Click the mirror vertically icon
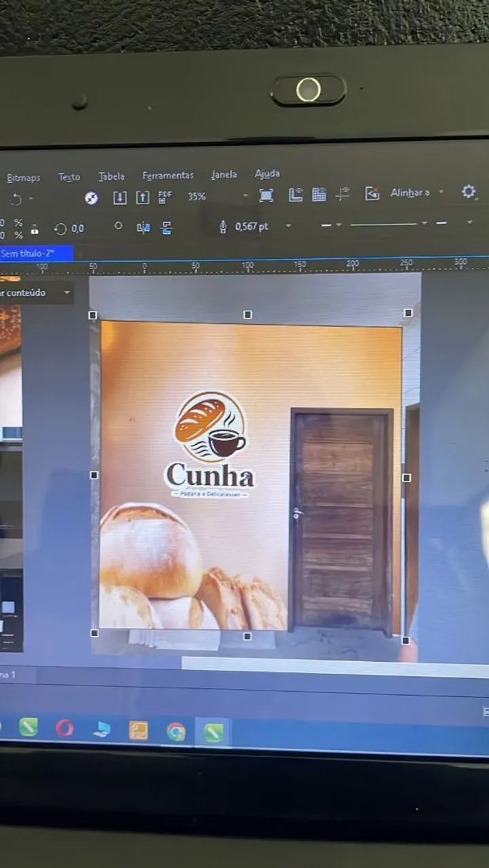 [166, 228]
